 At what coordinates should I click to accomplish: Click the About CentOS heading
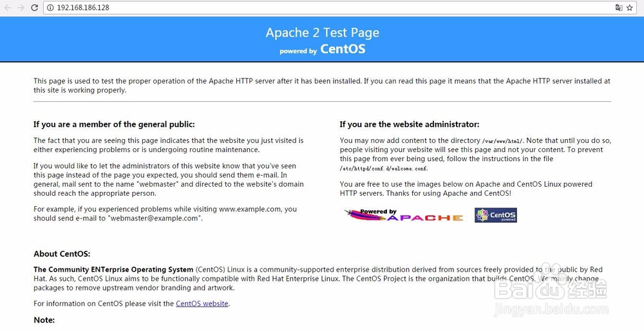(x=62, y=254)
